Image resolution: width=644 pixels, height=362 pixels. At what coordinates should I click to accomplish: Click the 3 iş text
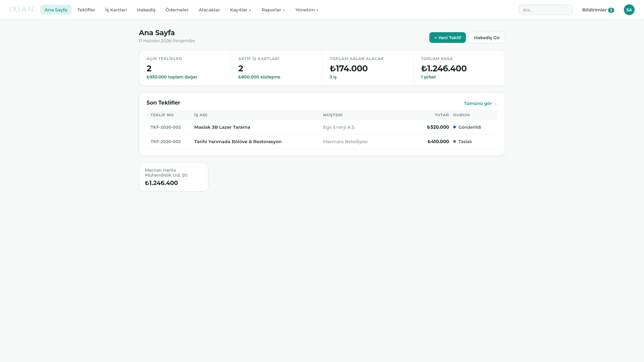pos(333,77)
